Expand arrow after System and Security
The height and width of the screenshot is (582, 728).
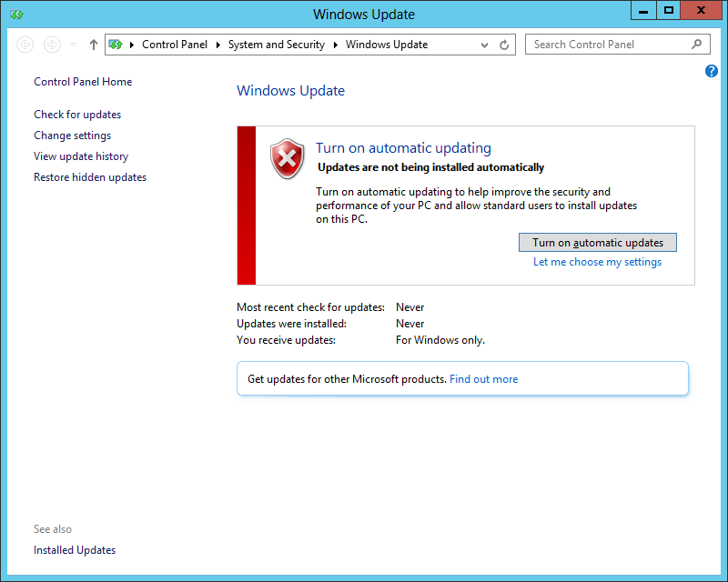[x=335, y=45]
